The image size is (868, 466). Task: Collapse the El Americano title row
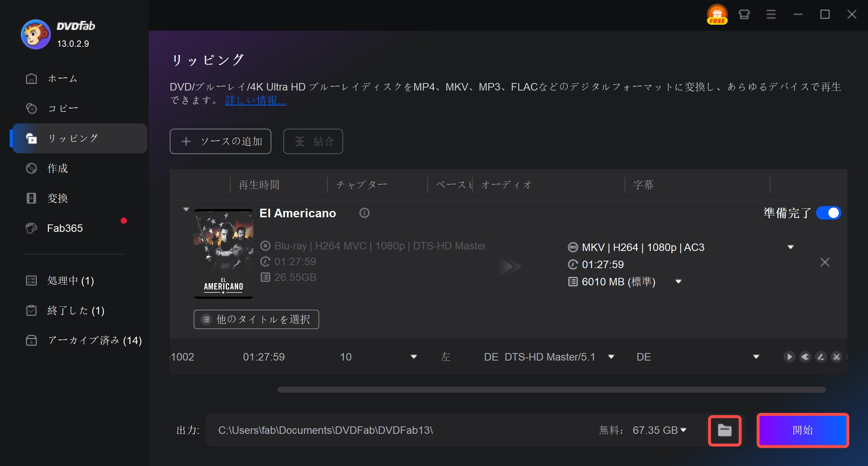[186, 209]
